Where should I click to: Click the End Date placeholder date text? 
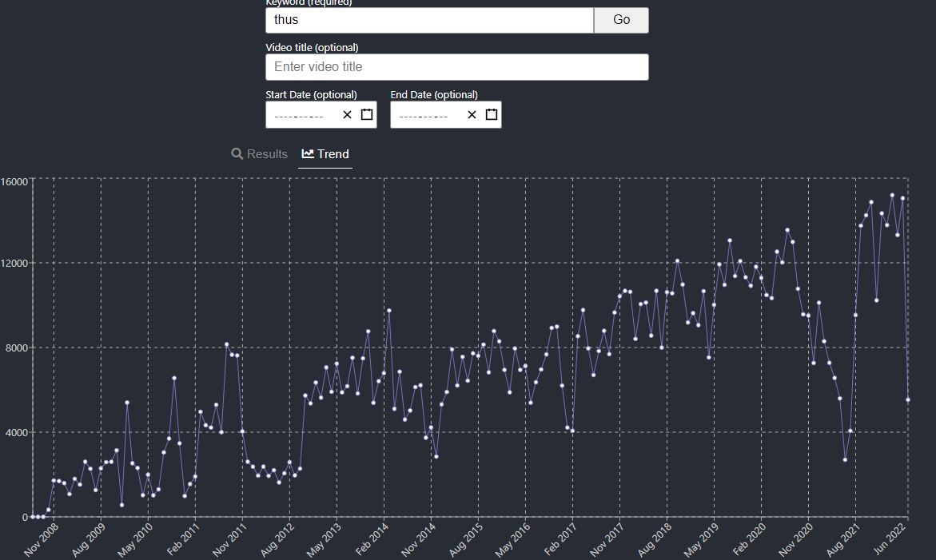point(424,116)
